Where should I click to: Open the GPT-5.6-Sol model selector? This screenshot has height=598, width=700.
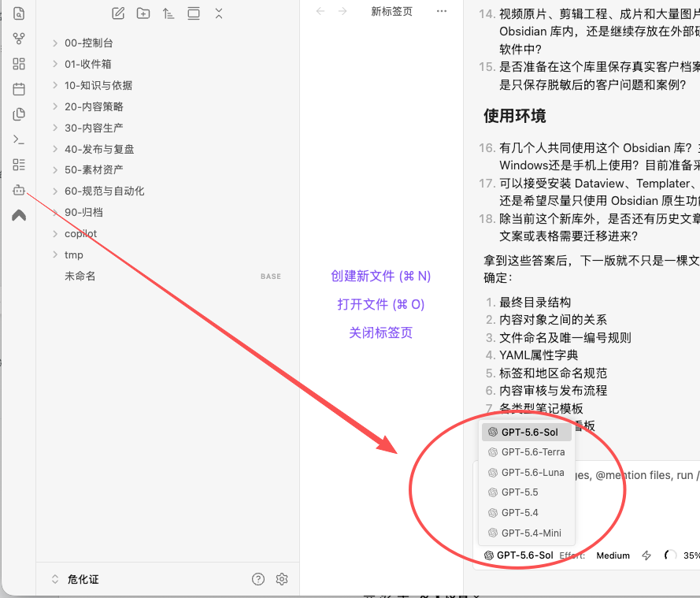click(x=519, y=555)
